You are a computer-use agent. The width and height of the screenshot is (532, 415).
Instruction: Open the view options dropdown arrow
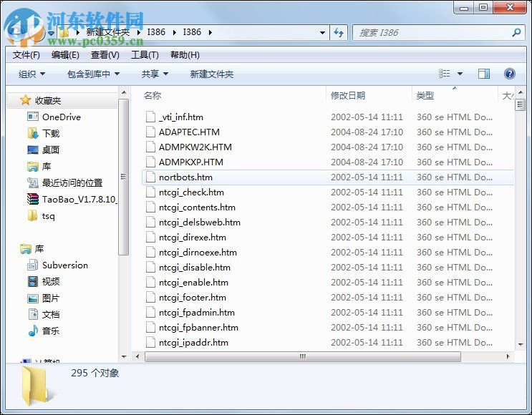pos(460,74)
